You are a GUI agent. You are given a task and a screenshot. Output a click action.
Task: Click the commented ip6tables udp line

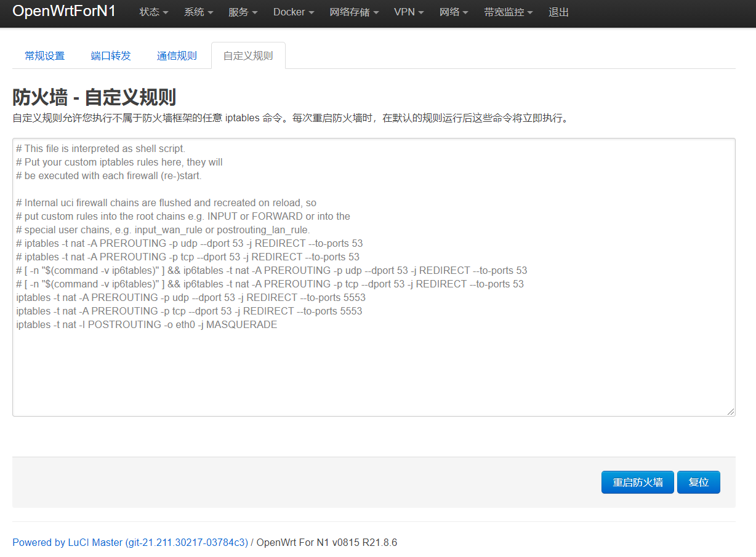click(271, 270)
